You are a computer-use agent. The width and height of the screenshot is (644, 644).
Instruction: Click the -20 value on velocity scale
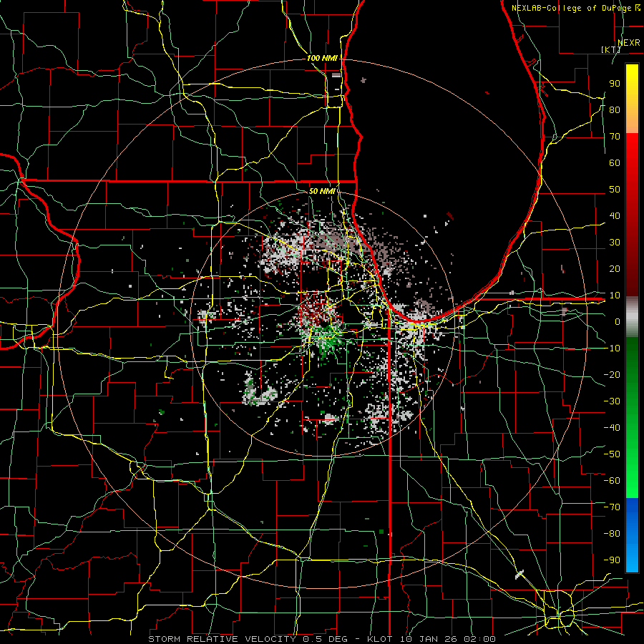[x=612, y=374]
